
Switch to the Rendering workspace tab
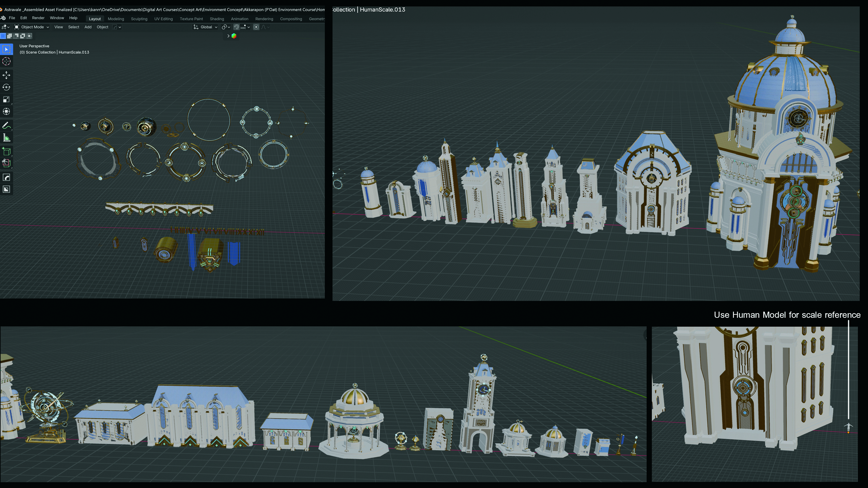[264, 19]
